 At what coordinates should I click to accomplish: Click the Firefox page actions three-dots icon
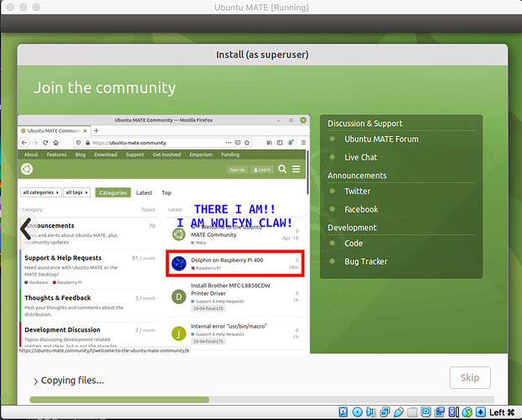[229, 143]
